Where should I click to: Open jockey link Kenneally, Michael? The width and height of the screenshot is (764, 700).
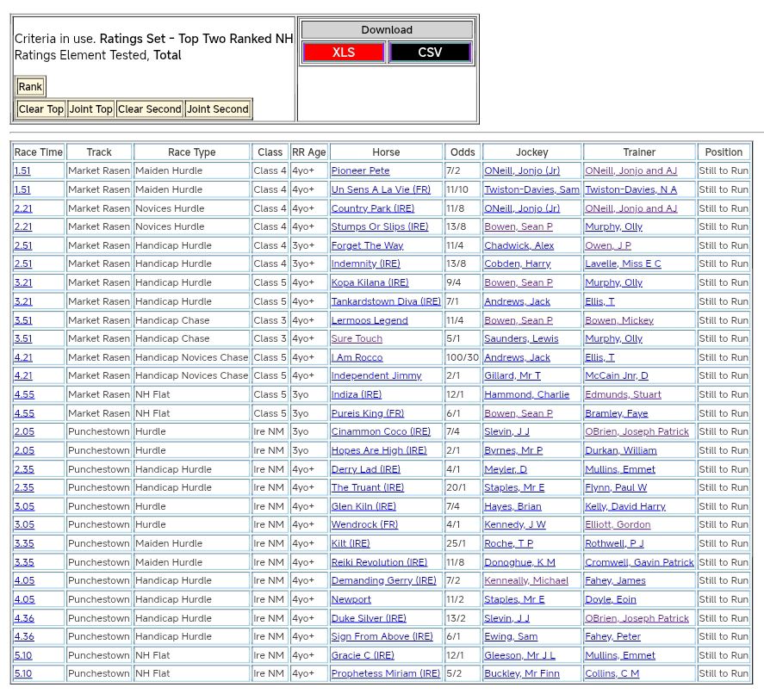526,581
